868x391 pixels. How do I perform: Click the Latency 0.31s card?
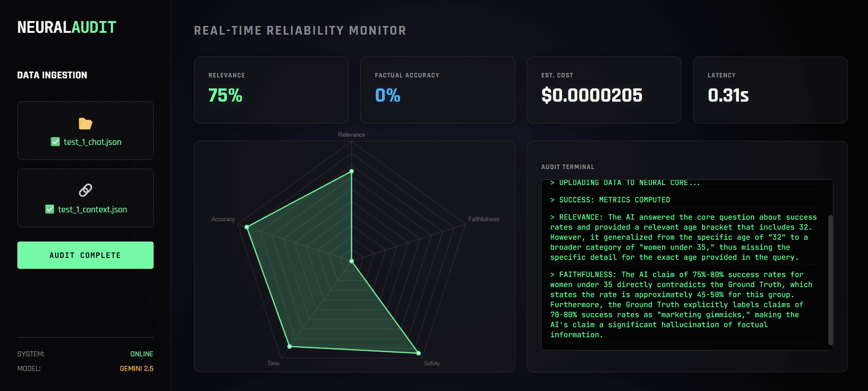(770, 90)
